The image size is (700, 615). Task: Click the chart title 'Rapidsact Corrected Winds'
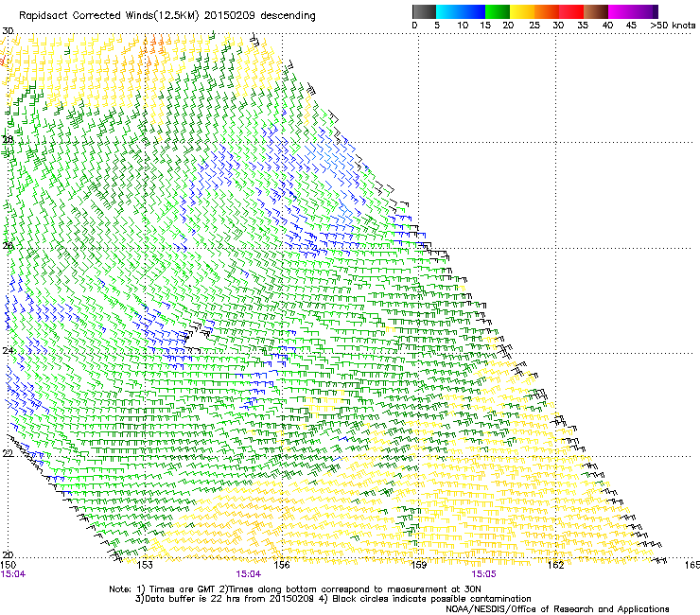coord(86,16)
